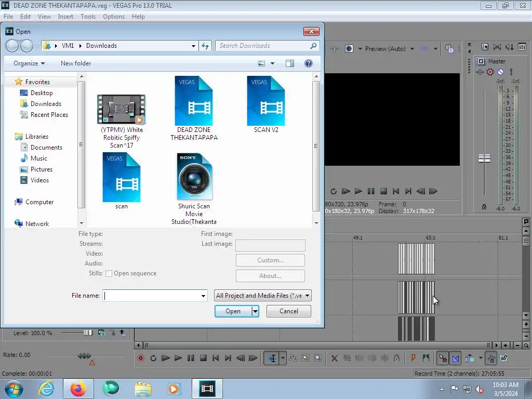Click Play in the timeline transport bar

coord(178,358)
